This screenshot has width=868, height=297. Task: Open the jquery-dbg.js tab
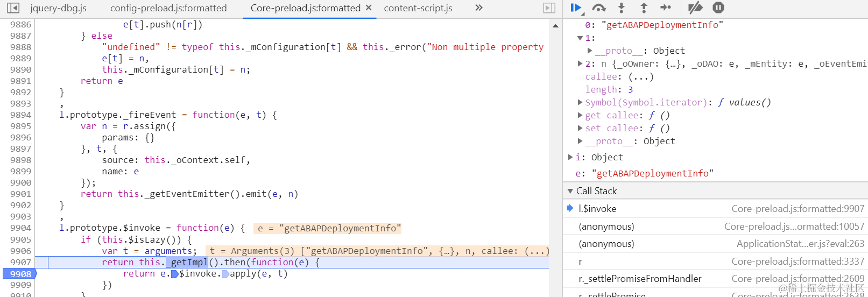coord(58,8)
